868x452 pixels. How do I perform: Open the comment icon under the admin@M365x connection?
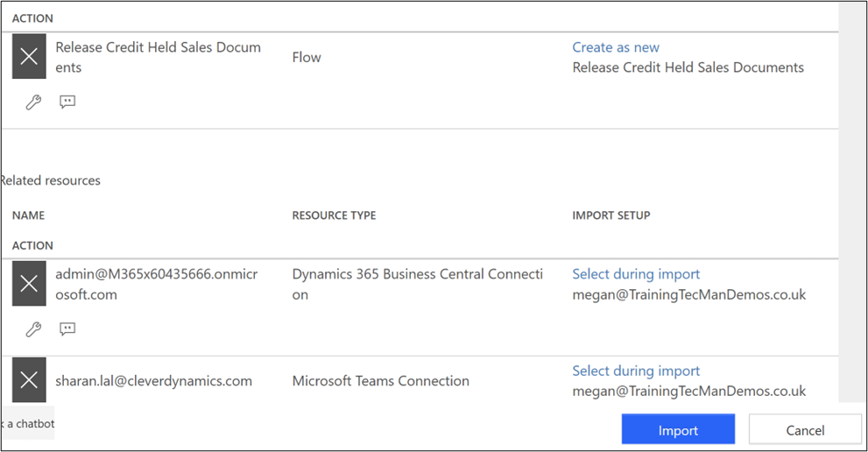click(x=67, y=328)
